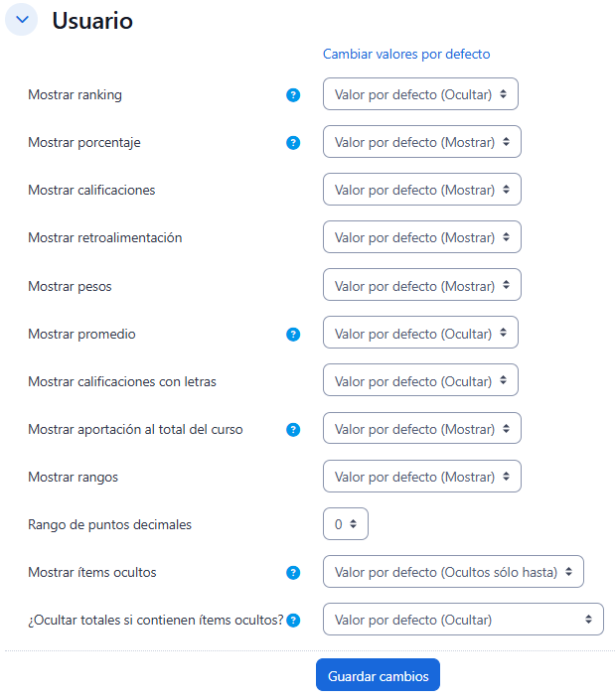Expand the Mostrar promedio dropdown
Viewport: 616px width, 700px height.
tap(420, 334)
